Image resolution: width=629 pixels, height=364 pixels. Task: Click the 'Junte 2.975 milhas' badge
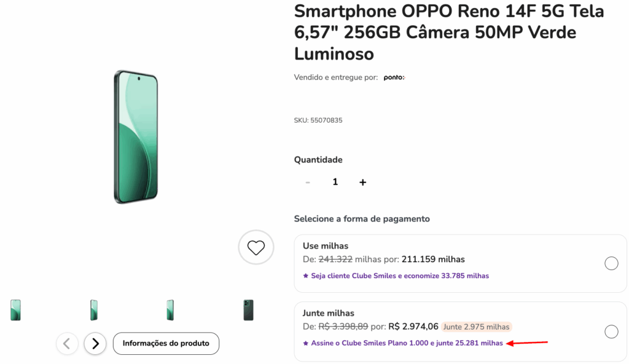click(x=477, y=327)
